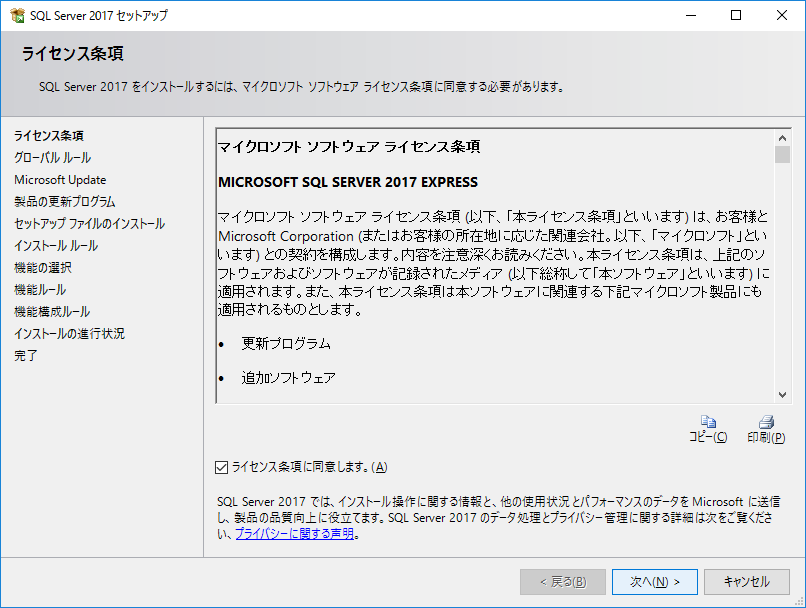Click the SQL Server setup title bar icon

click(17, 15)
